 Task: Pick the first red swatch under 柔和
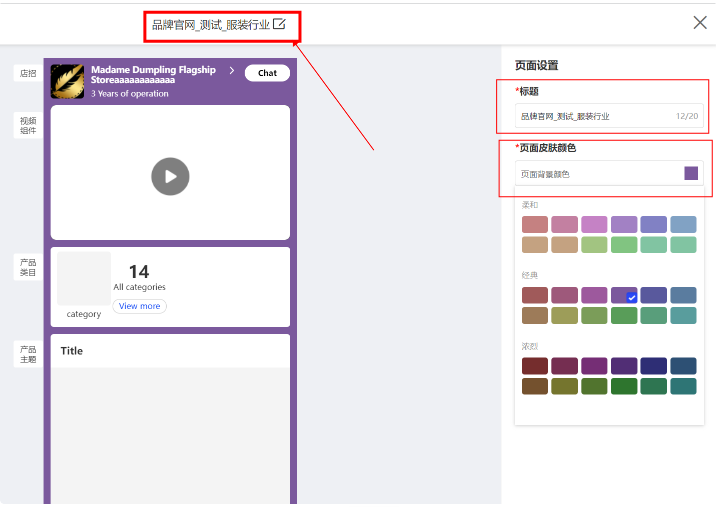click(535, 224)
